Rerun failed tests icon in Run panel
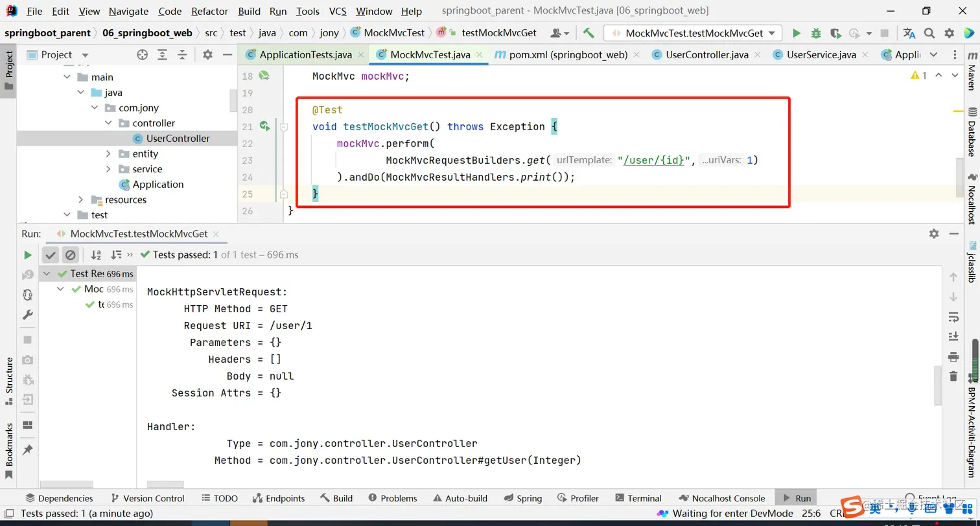980x526 pixels. point(28,275)
